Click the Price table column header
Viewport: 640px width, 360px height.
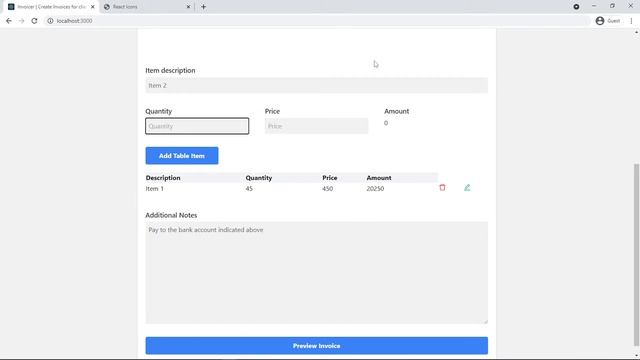tap(330, 178)
